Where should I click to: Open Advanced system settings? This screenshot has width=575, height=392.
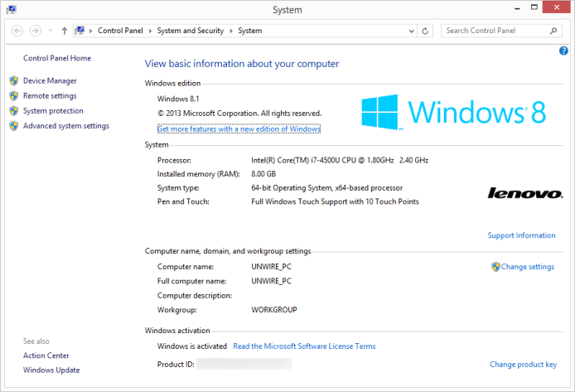pos(65,126)
